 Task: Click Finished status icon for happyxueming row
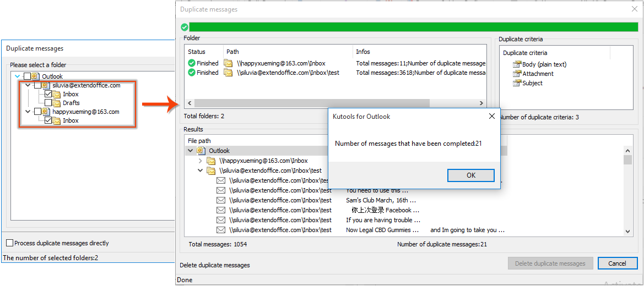(x=191, y=63)
